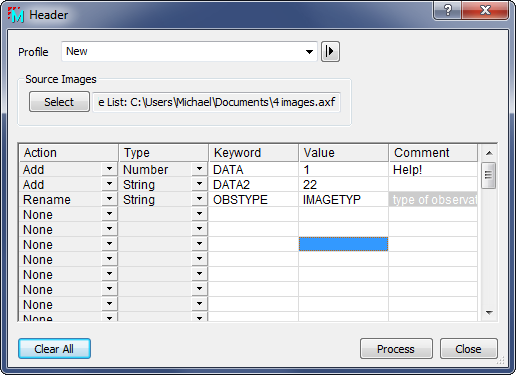The height and width of the screenshot is (375, 516).
Task: Select the OBSTYPE keyword cell
Action: click(253, 199)
